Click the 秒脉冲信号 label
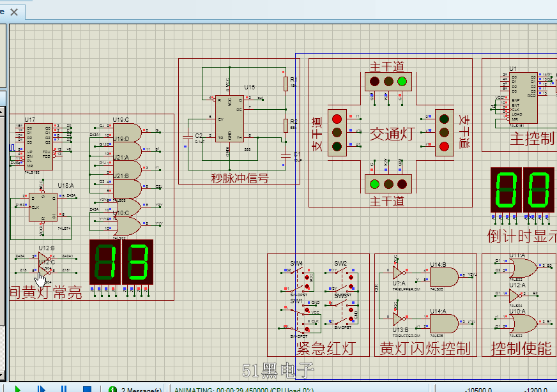This screenshot has height=392, width=557. 240,178
